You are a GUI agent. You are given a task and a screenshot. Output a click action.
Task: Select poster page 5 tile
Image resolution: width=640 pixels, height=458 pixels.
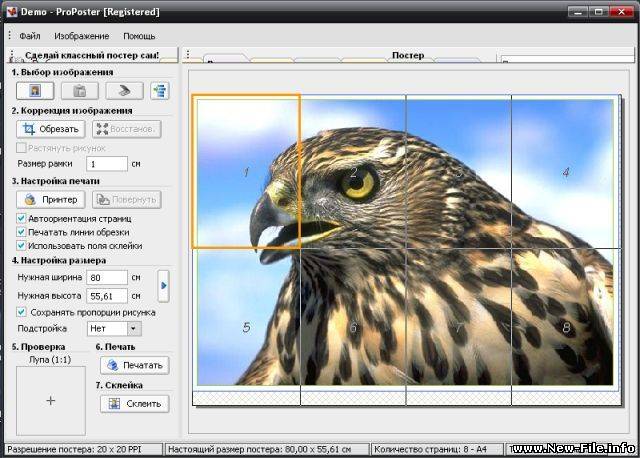(246, 327)
